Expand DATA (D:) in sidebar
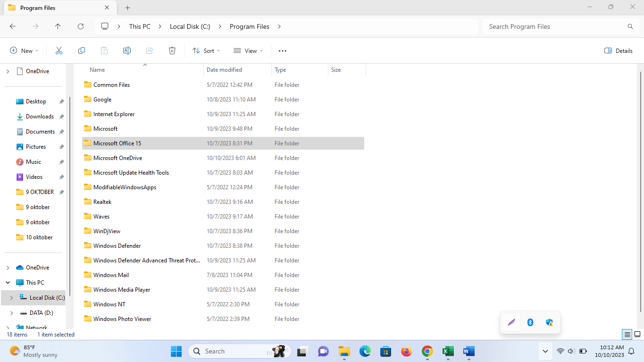644x362 pixels. click(x=11, y=313)
